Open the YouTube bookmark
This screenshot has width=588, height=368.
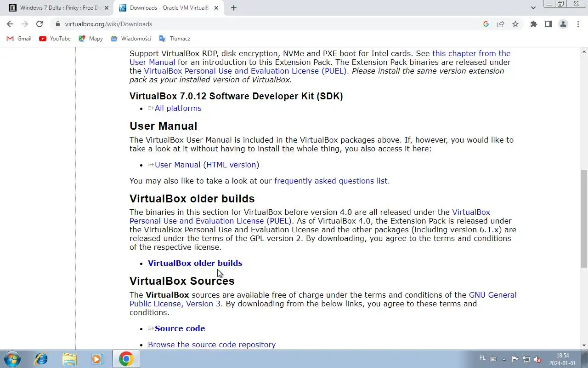point(55,39)
